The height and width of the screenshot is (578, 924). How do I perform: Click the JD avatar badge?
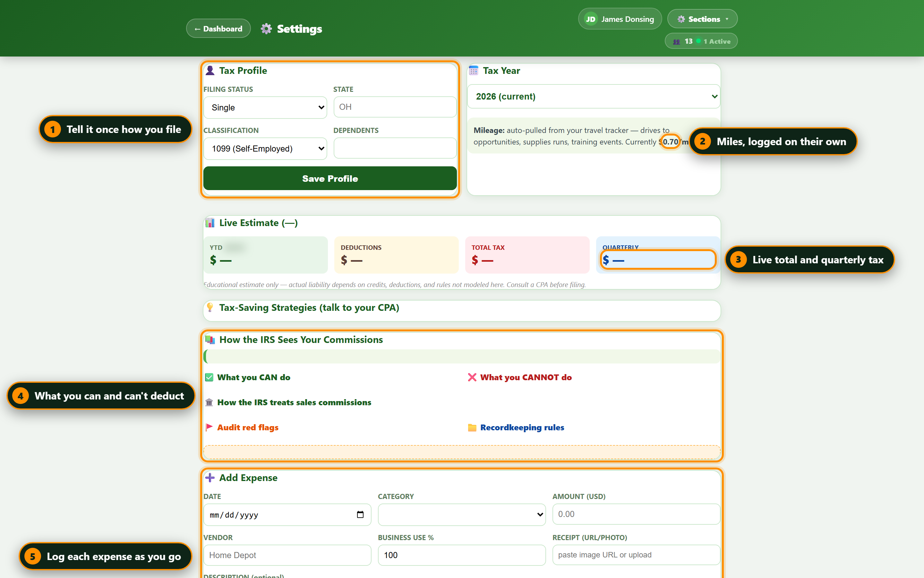click(x=591, y=19)
